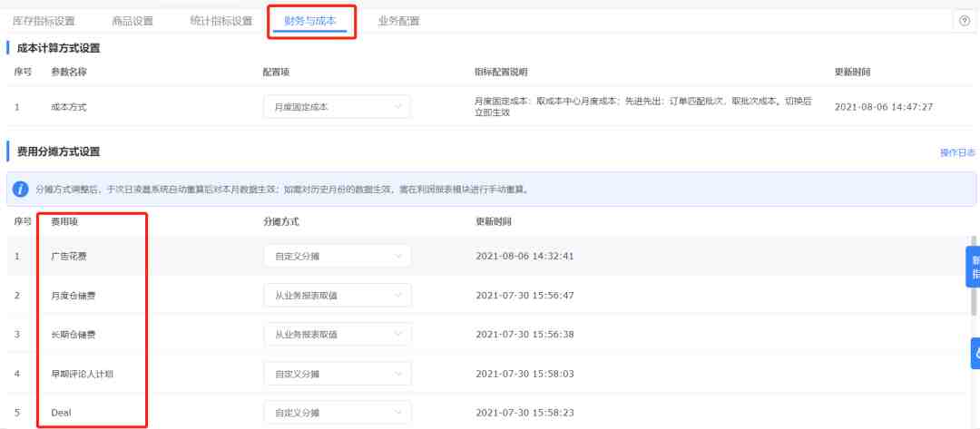Click the 费用分摊方式设置 section heading
Image resolution: width=980 pixels, height=429 pixels.
pos(59,151)
